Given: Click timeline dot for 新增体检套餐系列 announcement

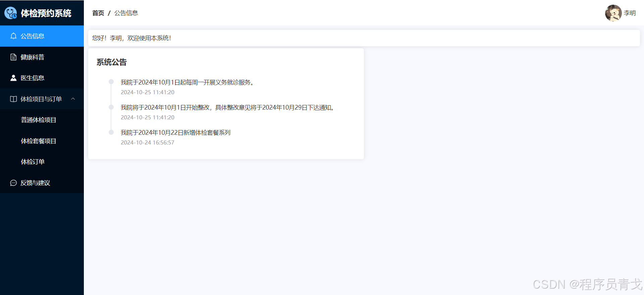Looking at the screenshot, I should tap(111, 132).
